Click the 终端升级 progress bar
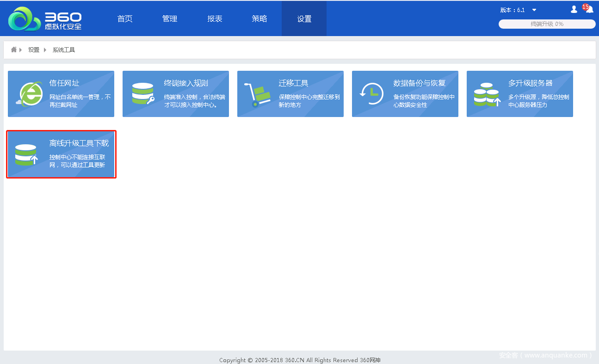The image size is (599, 364). [x=547, y=24]
